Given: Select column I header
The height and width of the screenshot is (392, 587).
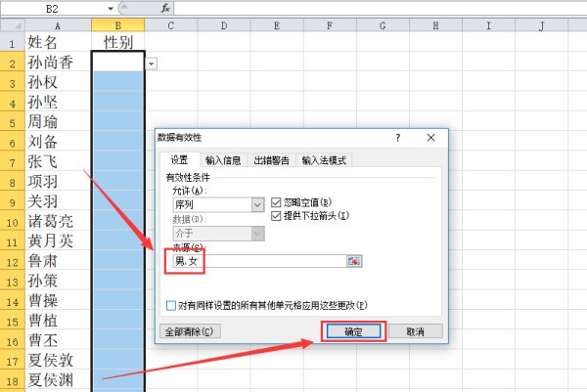Looking at the screenshot, I should (x=488, y=25).
